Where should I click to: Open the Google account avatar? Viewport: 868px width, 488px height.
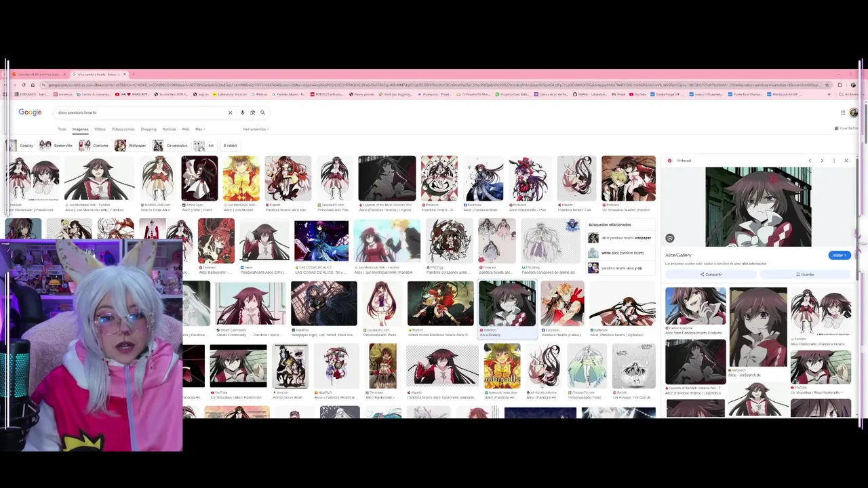click(854, 113)
